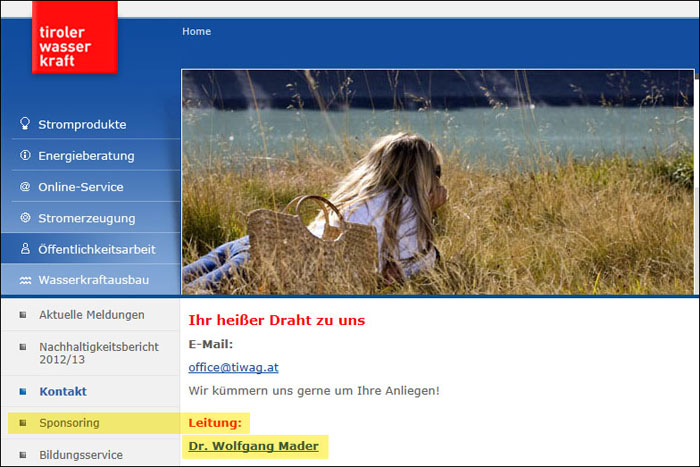Click the bullet icon beside Aktuelle Meldungen
Image resolution: width=700 pixels, height=467 pixels.
pyautogui.click(x=23, y=315)
